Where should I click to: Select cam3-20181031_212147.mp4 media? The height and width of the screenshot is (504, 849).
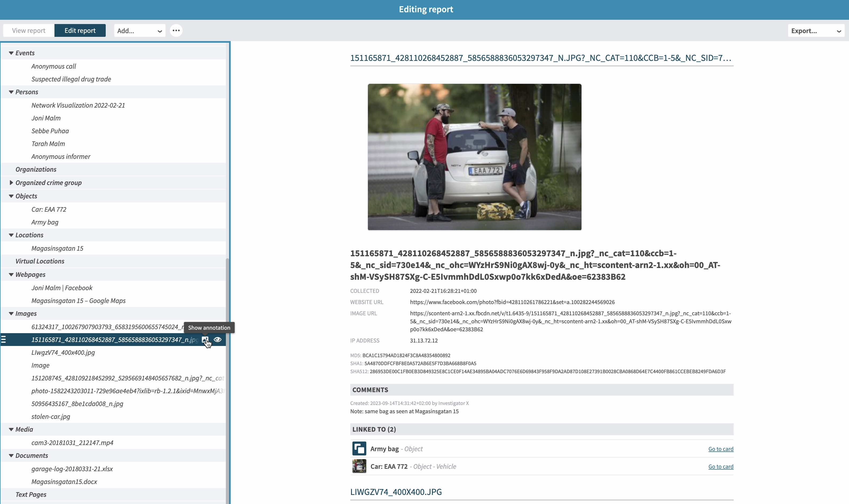pyautogui.click(x=72, y=443)
